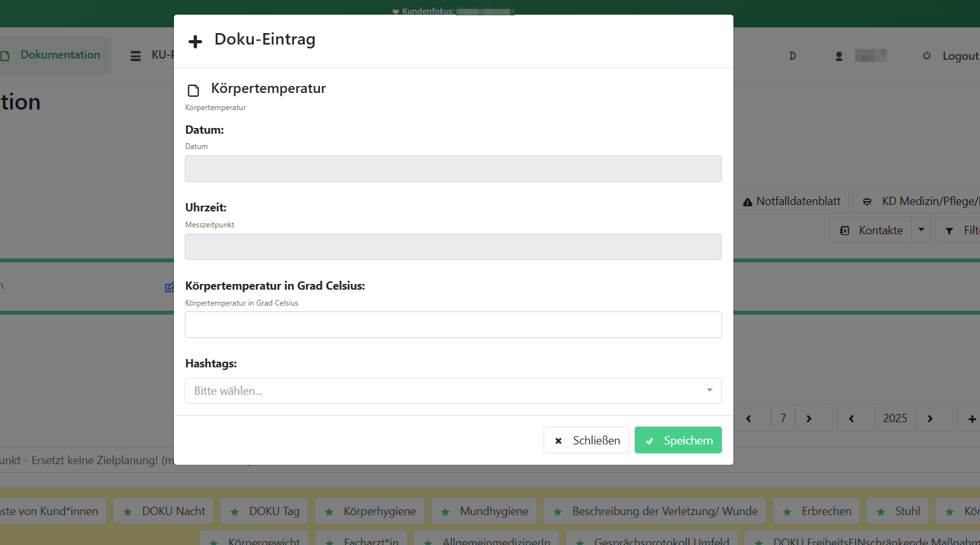Click the plus icon beside year navigation

point(971,418)
